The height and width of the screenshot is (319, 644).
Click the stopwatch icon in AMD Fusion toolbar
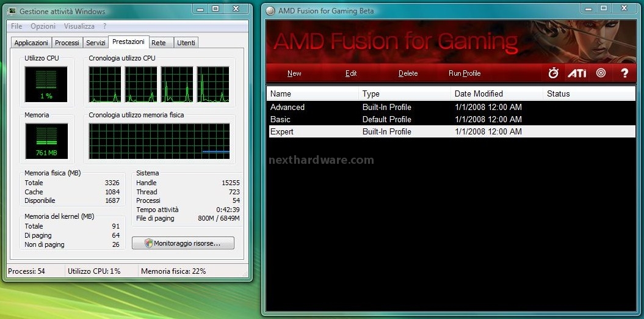click(x=554, y=73)
